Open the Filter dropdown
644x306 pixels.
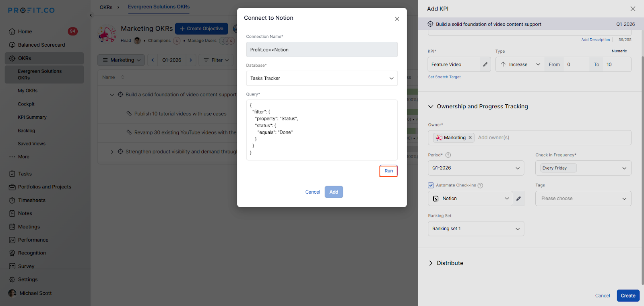coord(216,60)
